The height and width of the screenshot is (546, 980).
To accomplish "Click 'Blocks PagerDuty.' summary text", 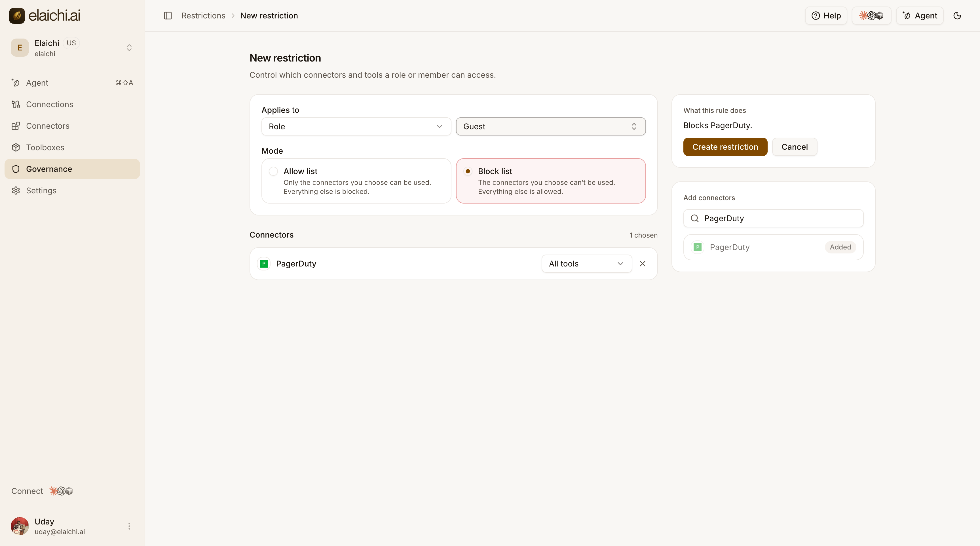I will [717, 126].
